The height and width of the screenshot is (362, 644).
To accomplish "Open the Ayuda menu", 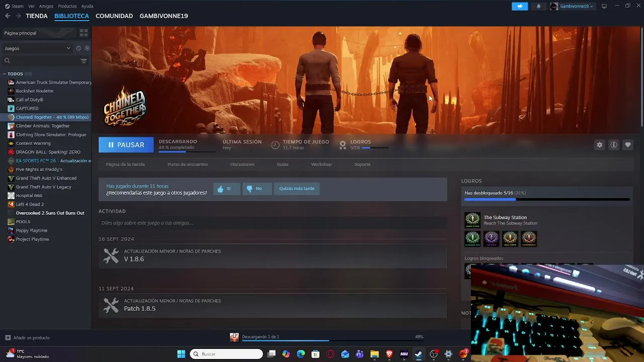I will [87, 6].
